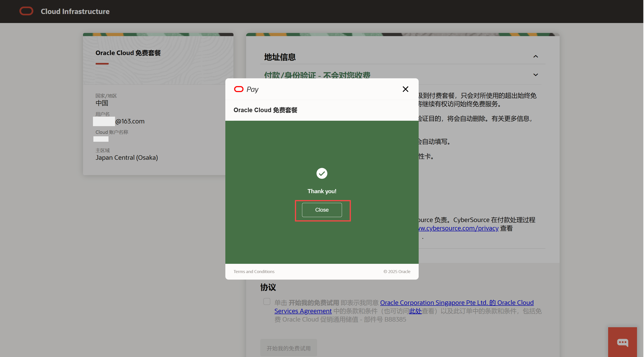Click the Thank you! confirmation text

[322, 191]
